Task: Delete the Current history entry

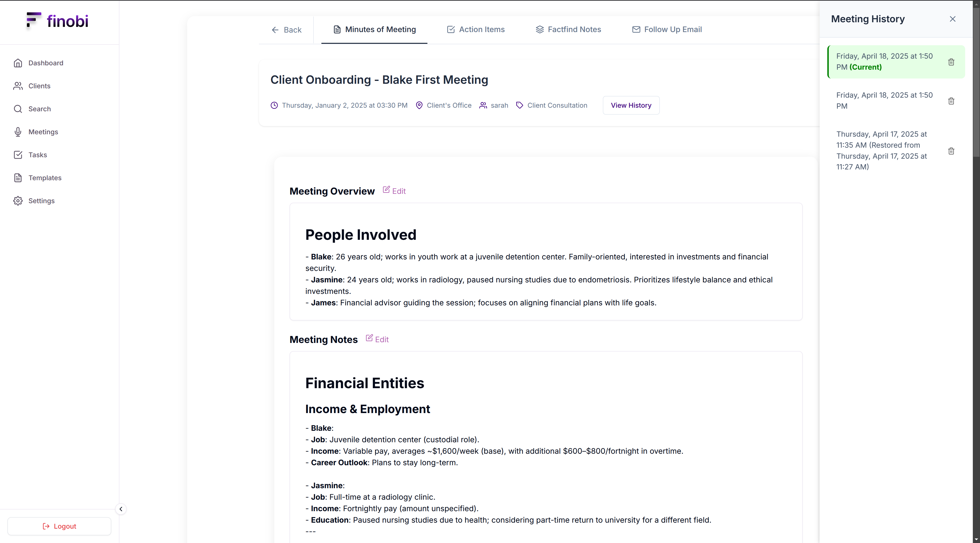Action: (951, 62)
